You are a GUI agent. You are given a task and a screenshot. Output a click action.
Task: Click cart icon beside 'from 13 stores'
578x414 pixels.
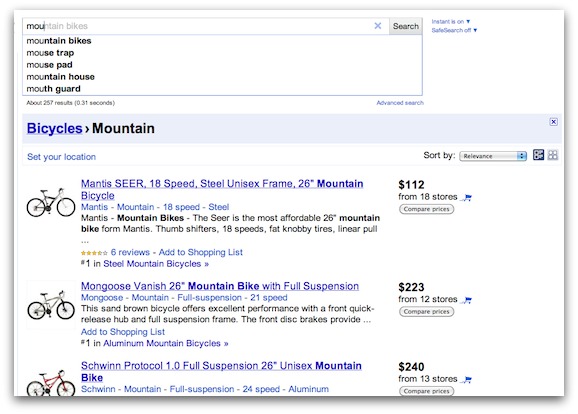[467, 379]
